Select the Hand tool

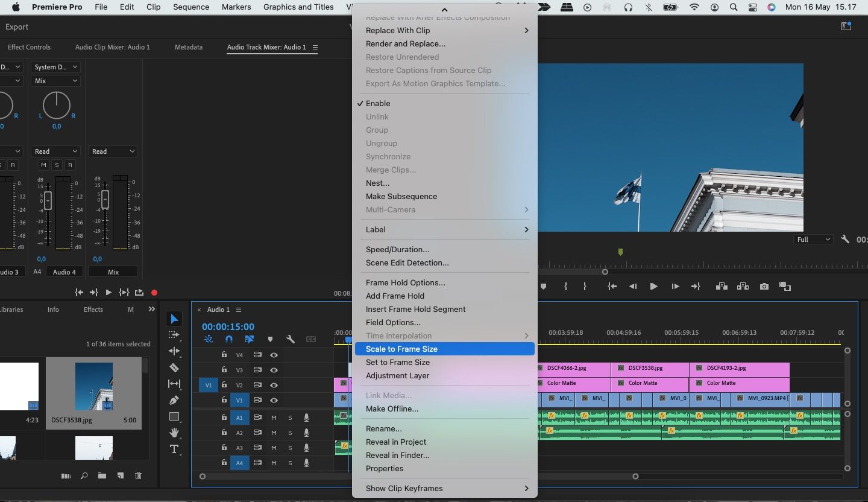click(x=174, y=433)
